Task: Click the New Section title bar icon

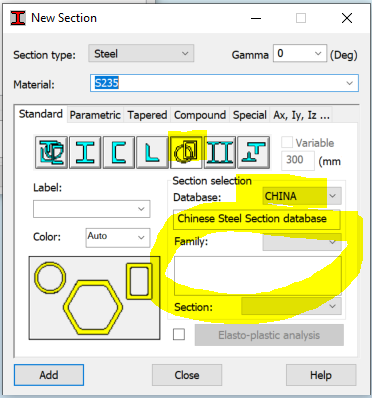Action: point(18,18)
